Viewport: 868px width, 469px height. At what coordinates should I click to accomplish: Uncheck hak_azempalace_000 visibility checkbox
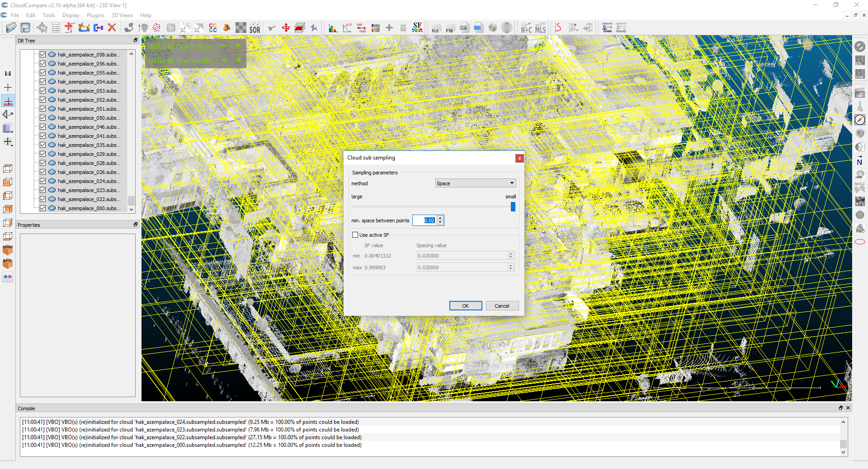pos(42,208)
